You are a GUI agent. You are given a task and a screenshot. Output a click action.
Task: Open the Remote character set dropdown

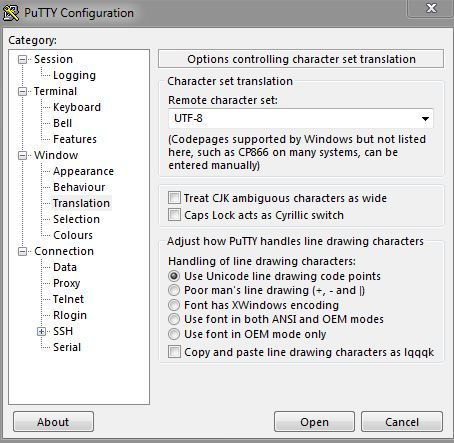pos(301,118)
